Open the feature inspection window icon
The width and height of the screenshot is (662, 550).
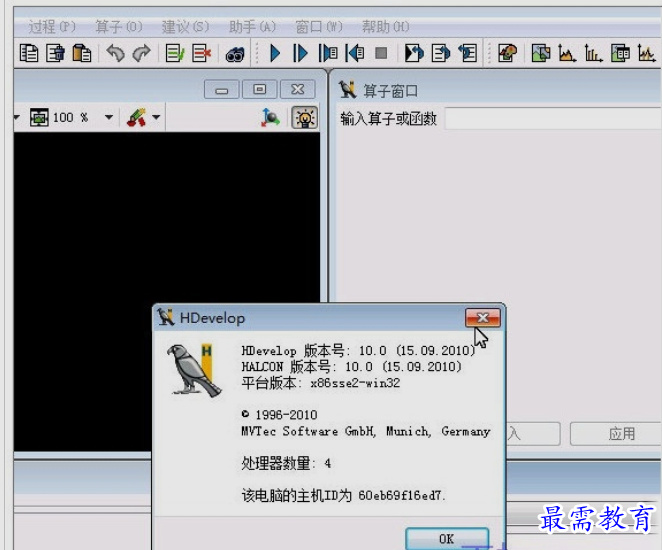tap(620, 54)
